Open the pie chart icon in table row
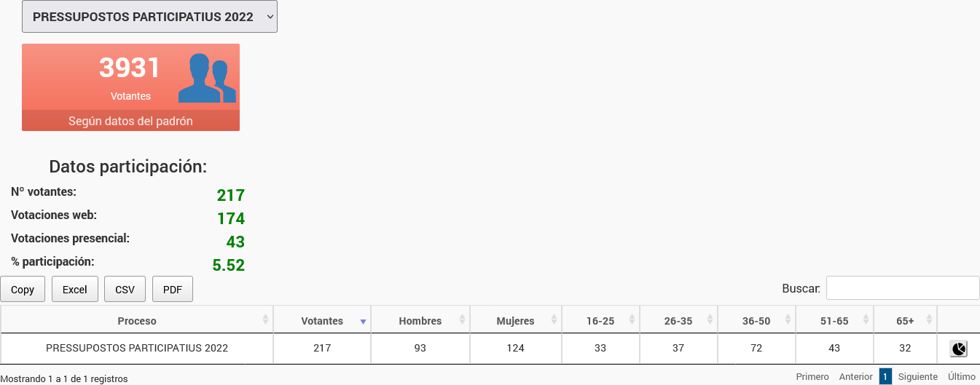The width and height of the screenshot is (980, 385). click(x=958, y=349)
